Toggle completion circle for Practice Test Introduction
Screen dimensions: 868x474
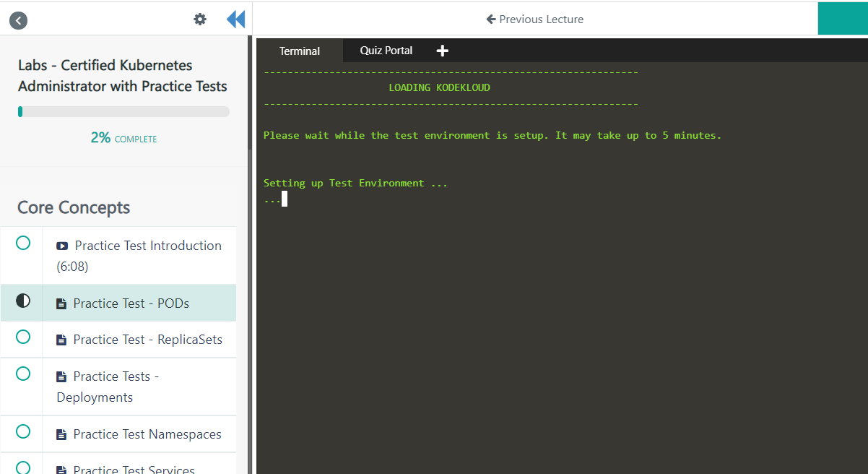23,243
